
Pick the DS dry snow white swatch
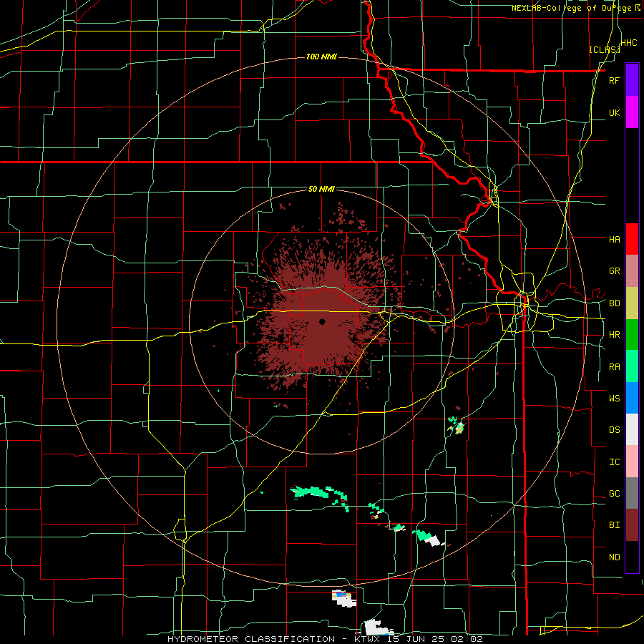coord(632,429)
